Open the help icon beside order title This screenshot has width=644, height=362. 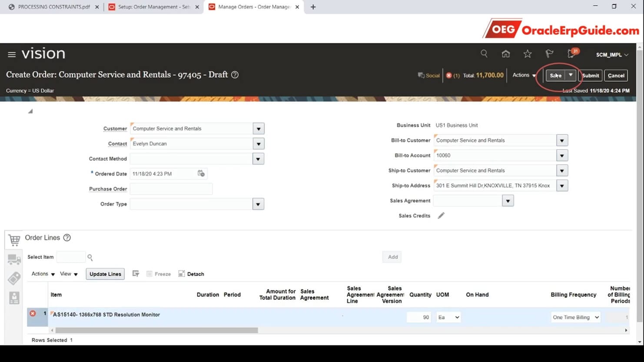[235, 75]
